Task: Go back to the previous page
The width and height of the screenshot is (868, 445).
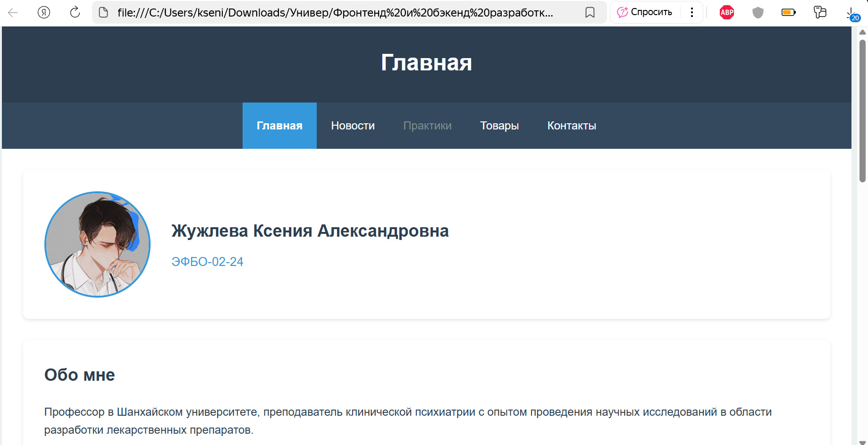Action: pos(13,12)
